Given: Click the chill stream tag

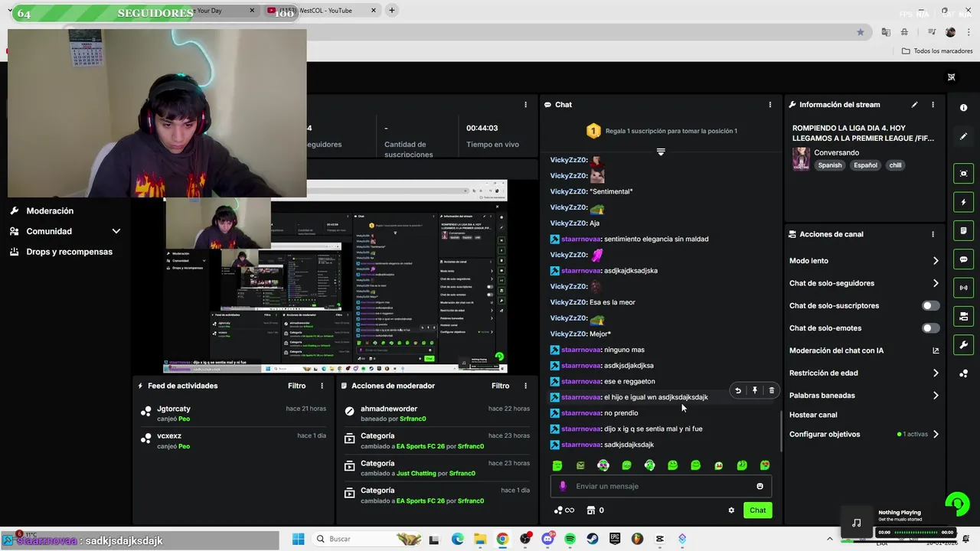Looking at the screenshot, I should point(895,165).
